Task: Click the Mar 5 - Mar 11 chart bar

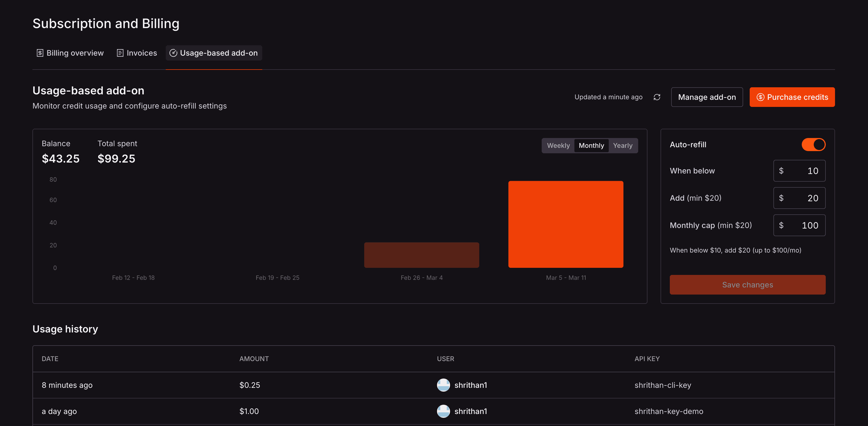Action: [565, 224]
